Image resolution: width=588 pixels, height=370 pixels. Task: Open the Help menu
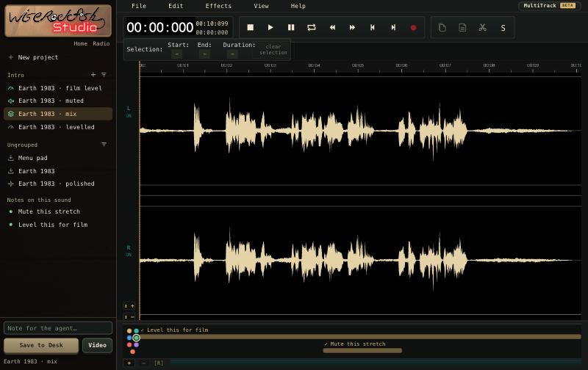tap(298, 6)
